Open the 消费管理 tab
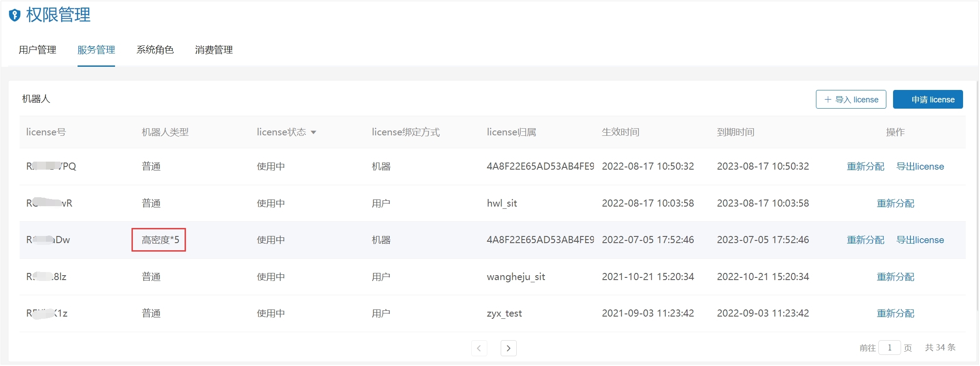This screenshot has width=980, height=366. coord(214,50)
